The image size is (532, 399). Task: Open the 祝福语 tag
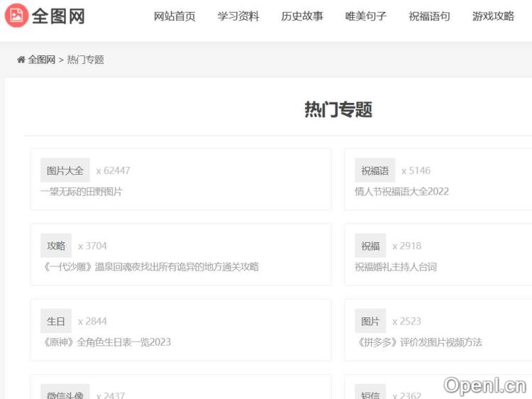coord(375,170)
